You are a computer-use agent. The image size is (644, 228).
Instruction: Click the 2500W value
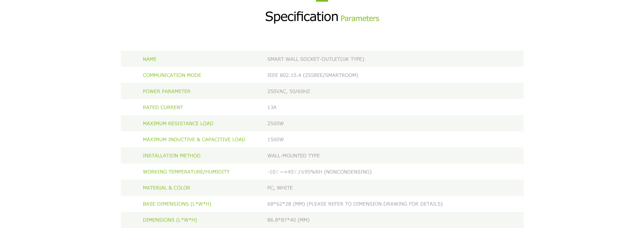[275, 124]
